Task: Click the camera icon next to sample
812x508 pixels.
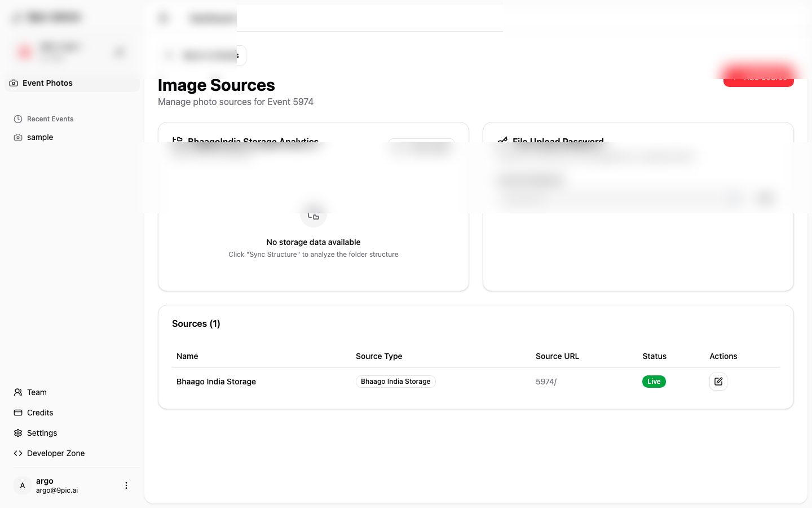Action: click(x=18, y=137)
